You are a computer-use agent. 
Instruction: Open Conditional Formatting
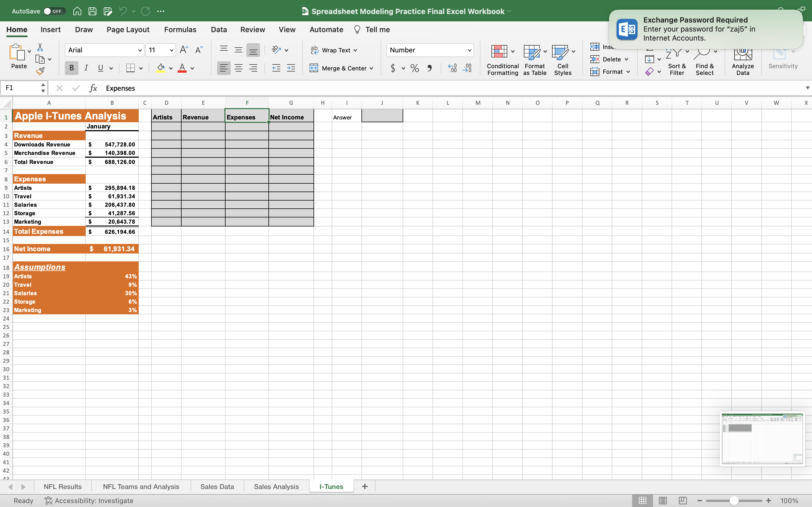502,60
